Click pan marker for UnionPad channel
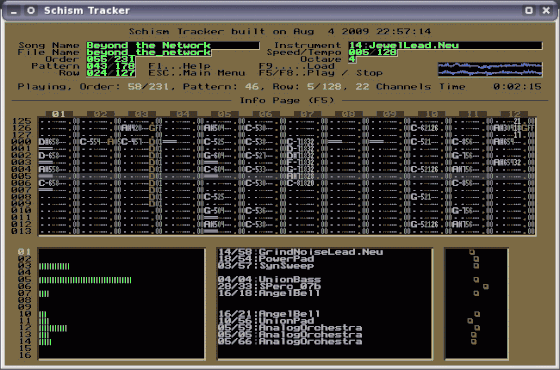 (x=470, y=321)
